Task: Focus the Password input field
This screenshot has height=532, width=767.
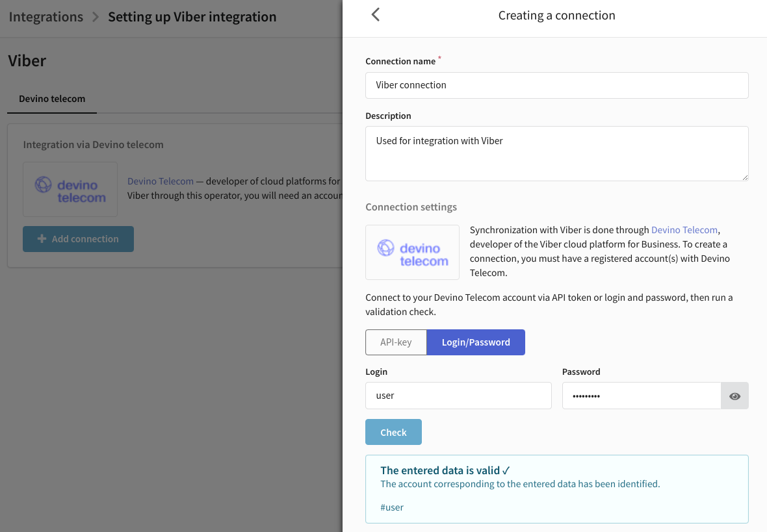Action: pyautogui.click(x=642, y=396)
